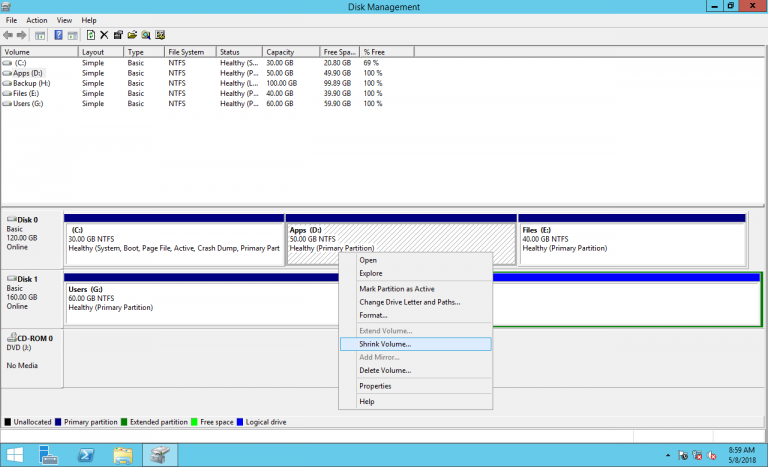768x467 pixels.
Task: Click the CD-ROM 0 disc icon
Action: point(12,338)
